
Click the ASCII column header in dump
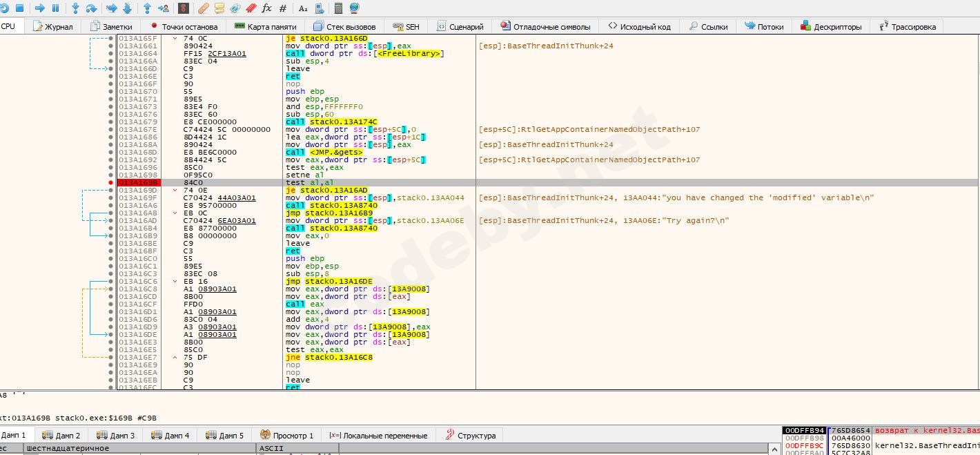[x=271, y=449]
